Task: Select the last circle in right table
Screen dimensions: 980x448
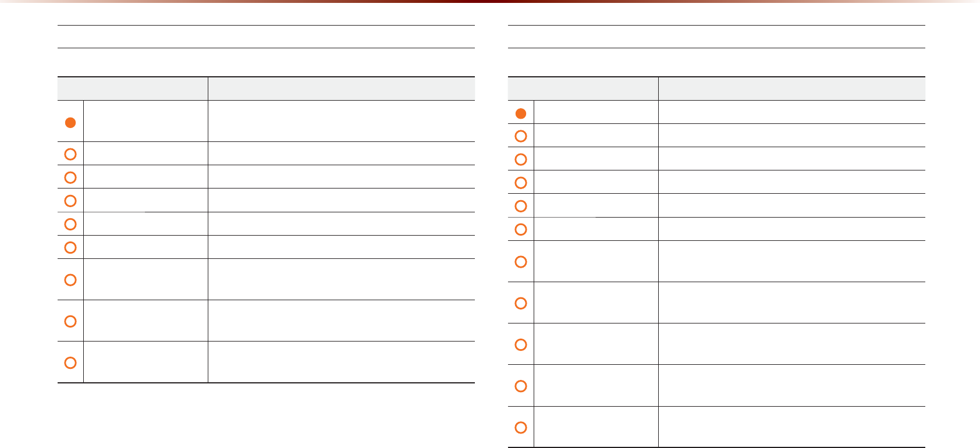Action: [x=521, y=427]
